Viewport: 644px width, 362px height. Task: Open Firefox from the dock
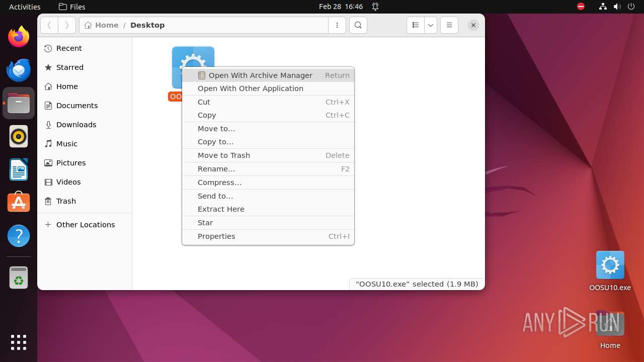[x=19, y=37]
